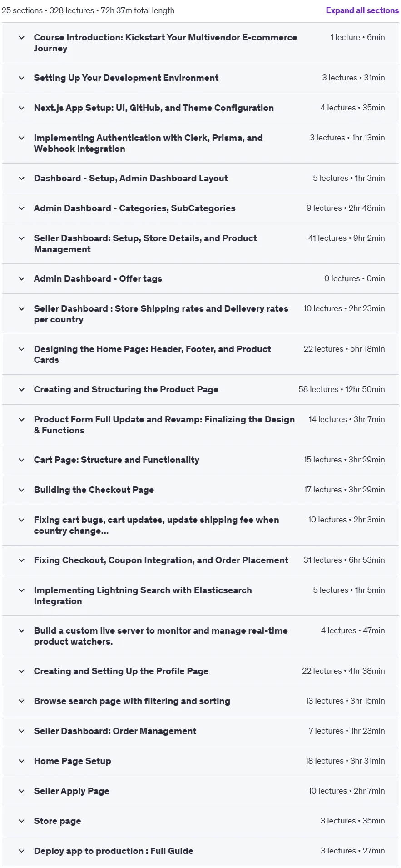The image size is (401, 868).
Task: Expand Admin Dashboard - Categories, SubCategories chevron
Action: (x=21, y=208)
